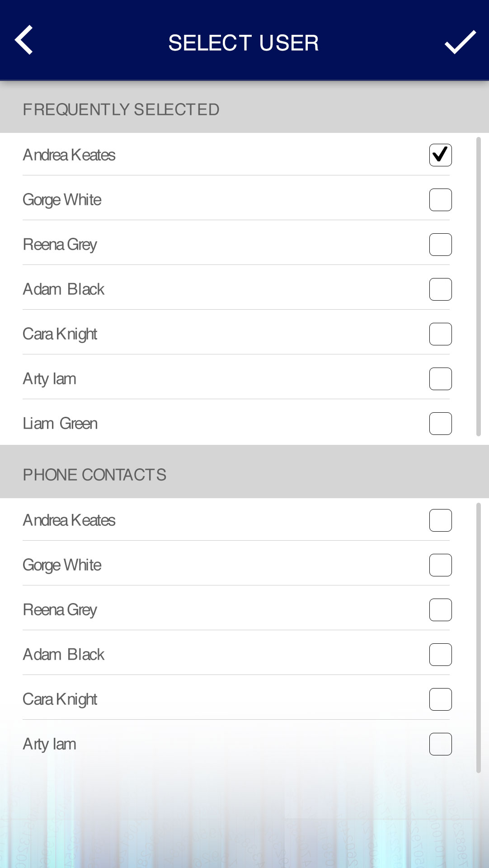Enable Cara Knight checkbox in Frequently Selected

click(x=440, y=334)
